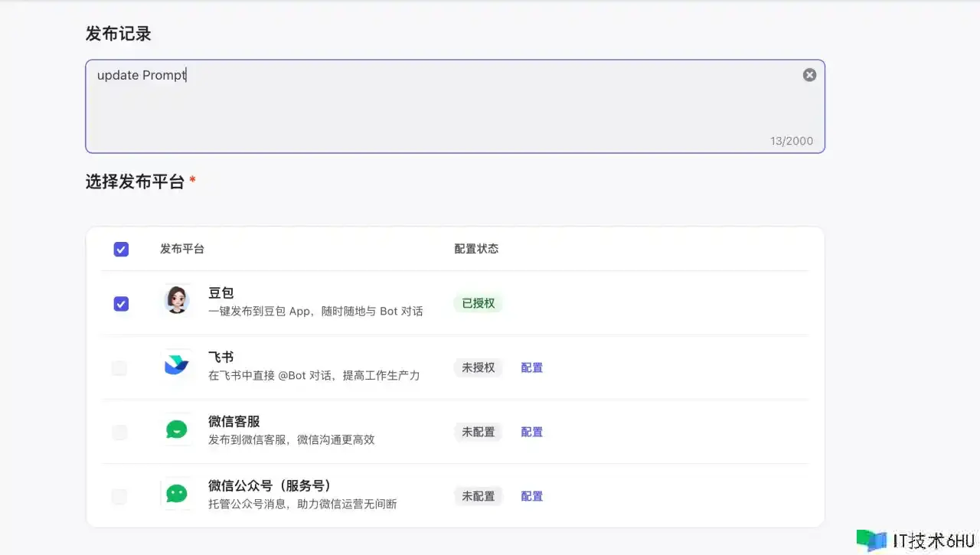The image size is (980, 555).
Task: Click the 选择发布平台 heading
Action: click(136, 182)
